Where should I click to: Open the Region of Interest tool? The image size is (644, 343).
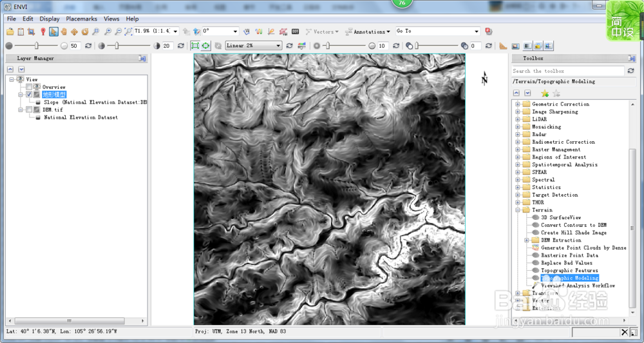pyautogui.click(x=283, y=32)
